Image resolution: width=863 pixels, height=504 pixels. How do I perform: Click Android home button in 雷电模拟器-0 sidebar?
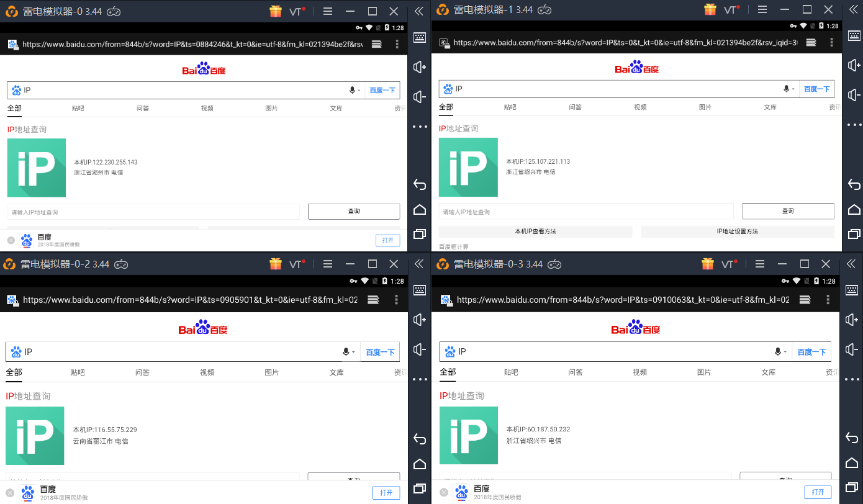pyautogui.click(x=420, y=209)
